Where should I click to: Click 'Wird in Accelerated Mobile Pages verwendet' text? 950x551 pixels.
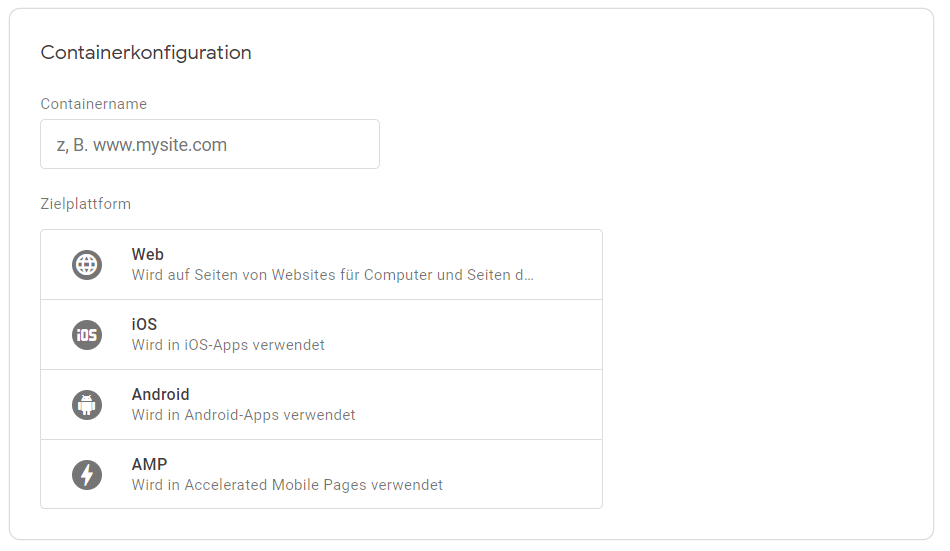click(287, 485)
